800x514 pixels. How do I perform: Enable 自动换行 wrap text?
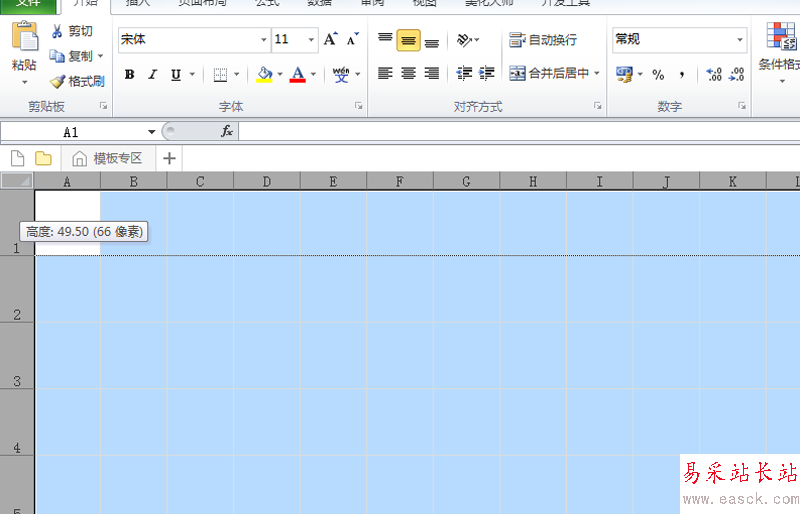[543, 40]
